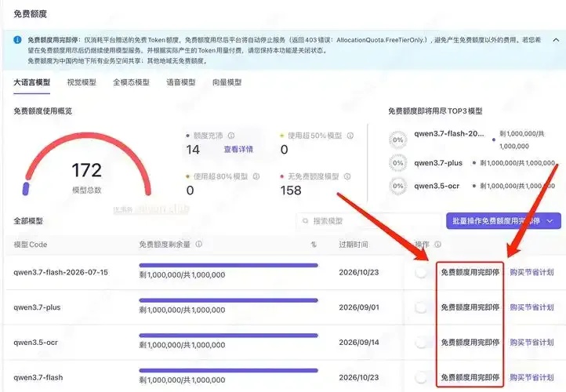
Task: Click model code qwen3.7-plus in table
Action: pos(37,307)
